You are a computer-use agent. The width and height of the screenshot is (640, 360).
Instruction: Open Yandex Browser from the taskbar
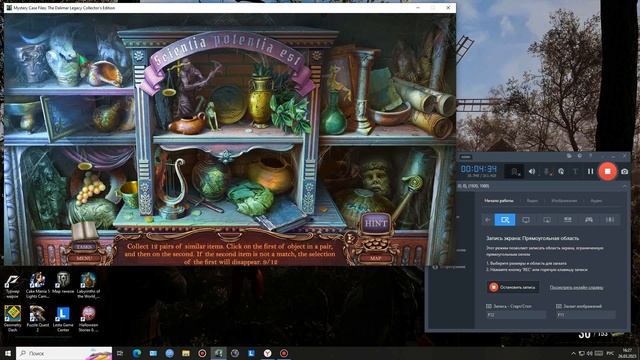tap(267, 353)
